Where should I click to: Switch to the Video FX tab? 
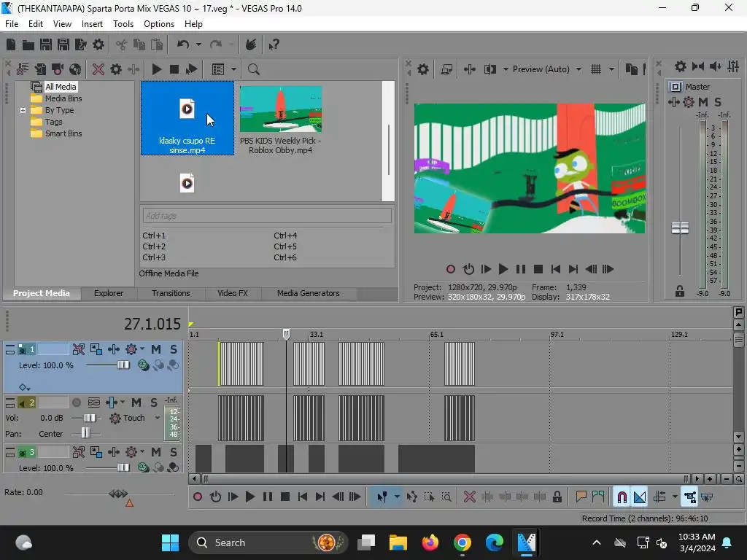pos(233,293)
